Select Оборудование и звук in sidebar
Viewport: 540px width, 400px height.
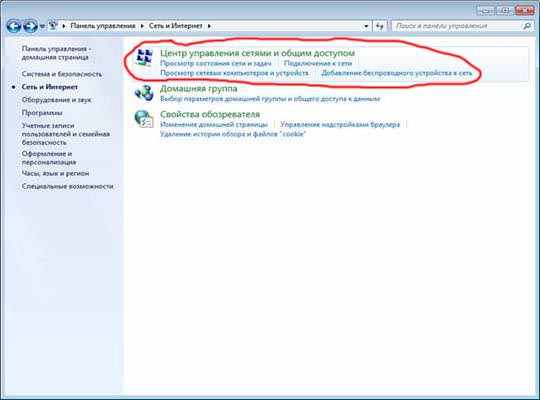(56, 100)
